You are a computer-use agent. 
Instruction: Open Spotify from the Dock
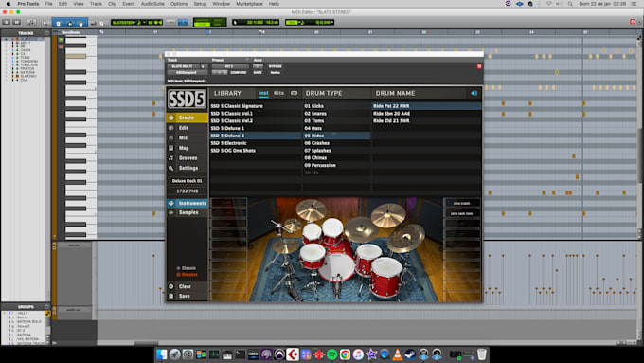click(x=331, y=354)
